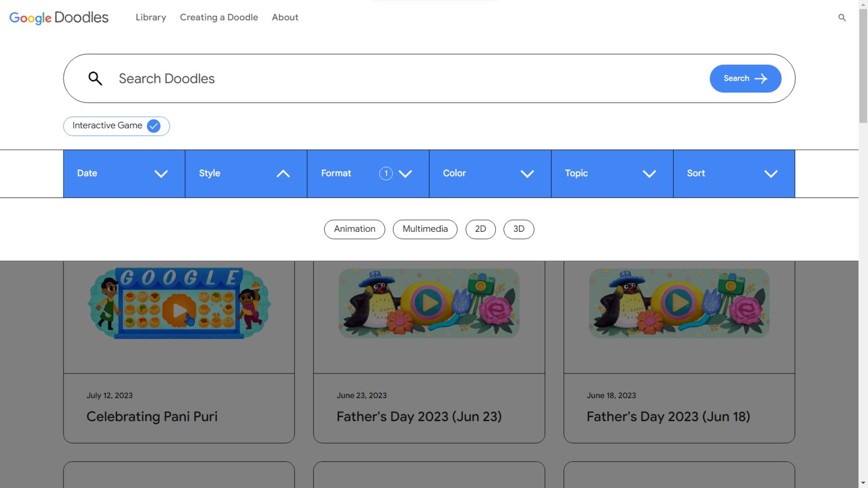Open the Color filter dropdown
Viewport: 868px width, 488px height.
coord(490,173)
